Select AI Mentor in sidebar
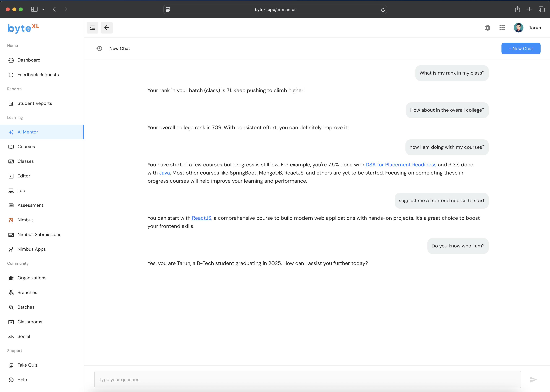This screenshot has height=392, width=550. (x=42, y=132)
